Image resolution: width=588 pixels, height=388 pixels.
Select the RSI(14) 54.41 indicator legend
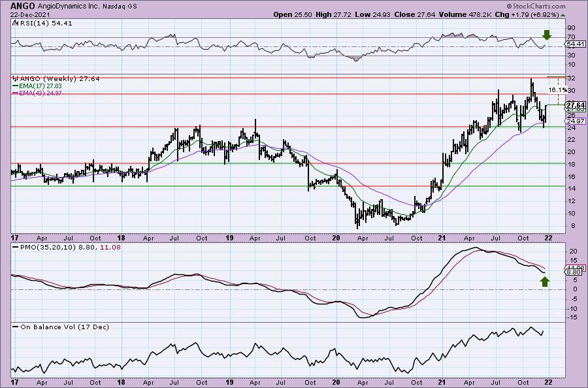45,24
